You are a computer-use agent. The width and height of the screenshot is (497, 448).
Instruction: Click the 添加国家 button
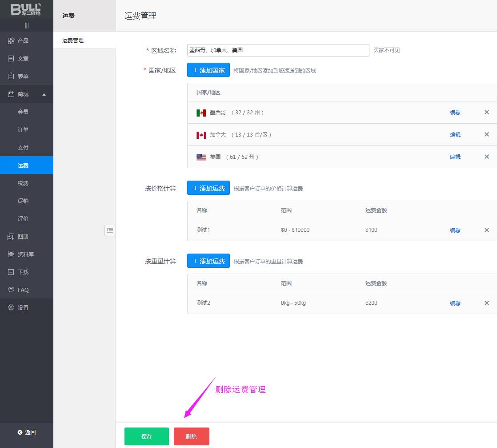208,70
